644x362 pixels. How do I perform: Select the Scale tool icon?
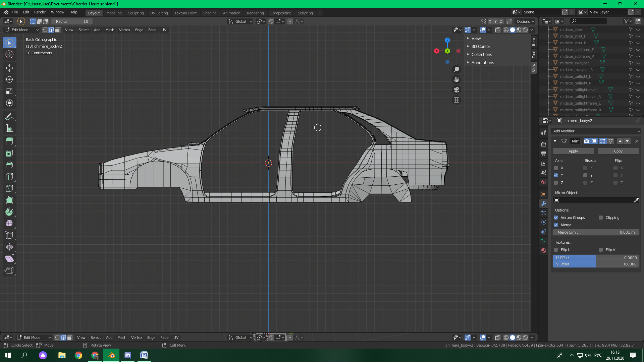[9, 91]
